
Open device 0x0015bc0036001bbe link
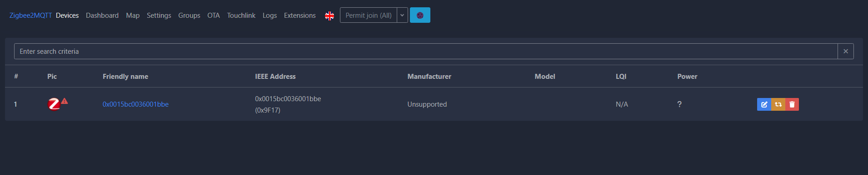[135, 104]
